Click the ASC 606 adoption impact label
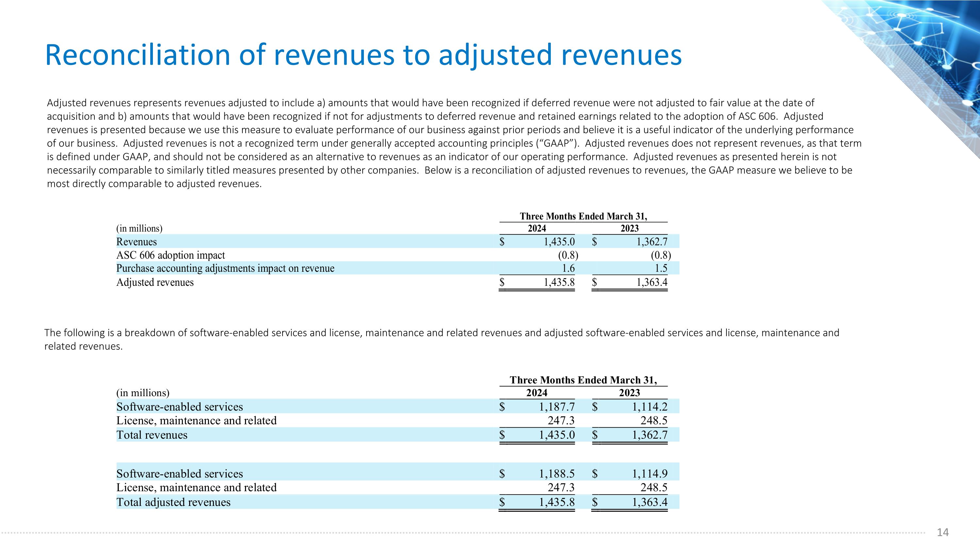980x551 pixels. tap(171, 255)
